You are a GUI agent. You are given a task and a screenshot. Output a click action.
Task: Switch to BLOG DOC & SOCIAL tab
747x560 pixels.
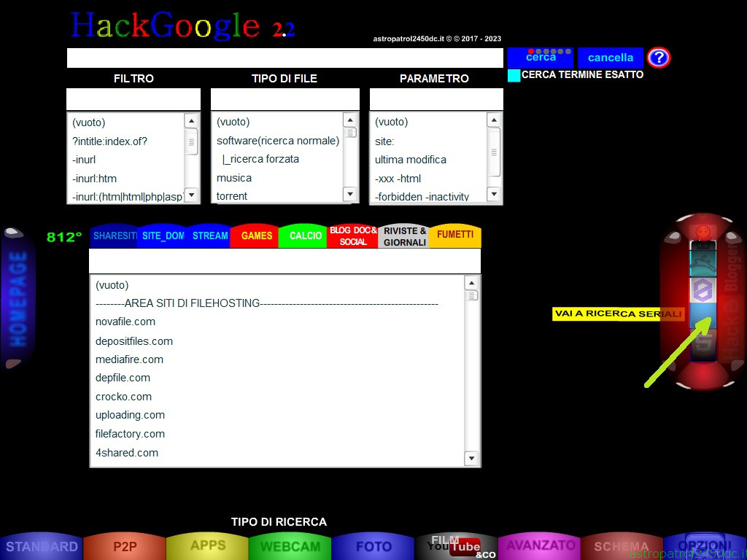coord(353,236)
